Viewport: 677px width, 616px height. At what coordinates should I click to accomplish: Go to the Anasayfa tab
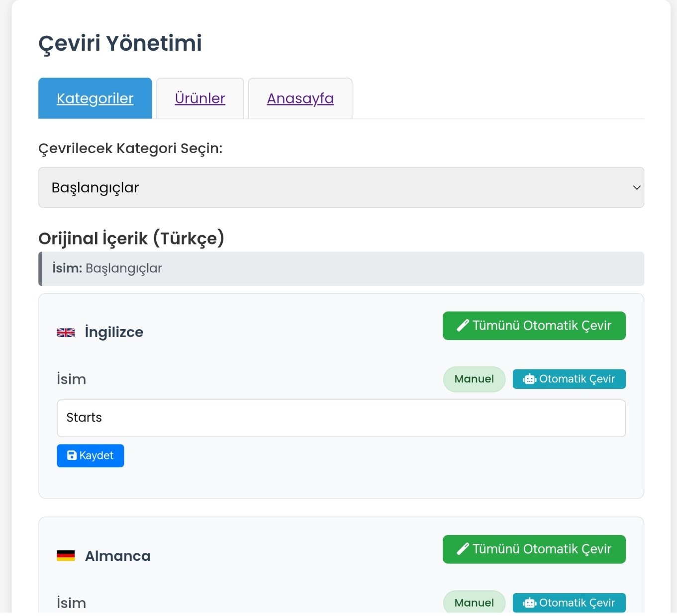[300, 98]
